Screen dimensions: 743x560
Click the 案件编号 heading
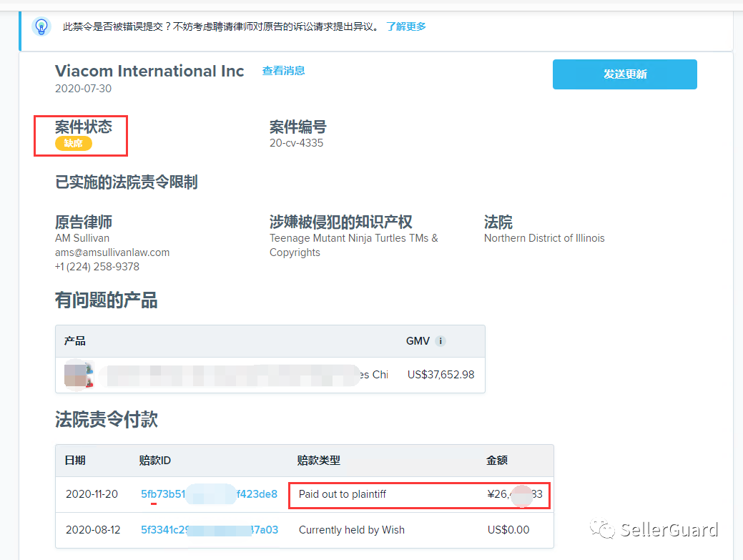297,127
